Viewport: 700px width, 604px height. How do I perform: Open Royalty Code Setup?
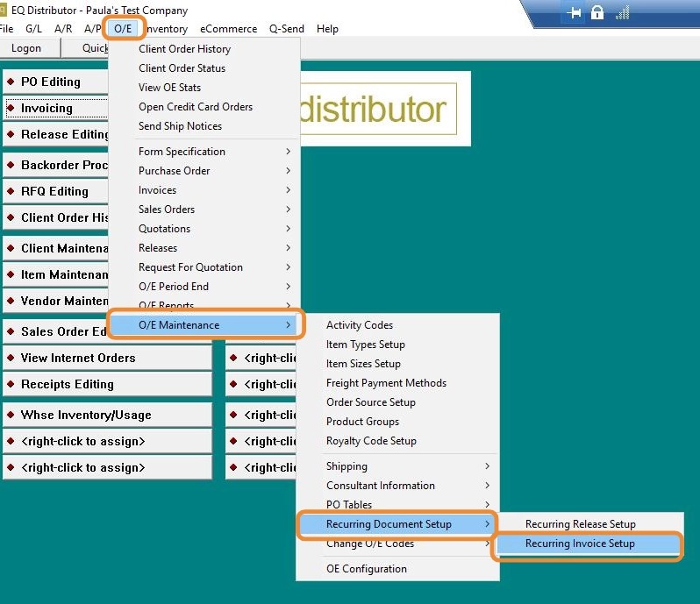(397, 441)
